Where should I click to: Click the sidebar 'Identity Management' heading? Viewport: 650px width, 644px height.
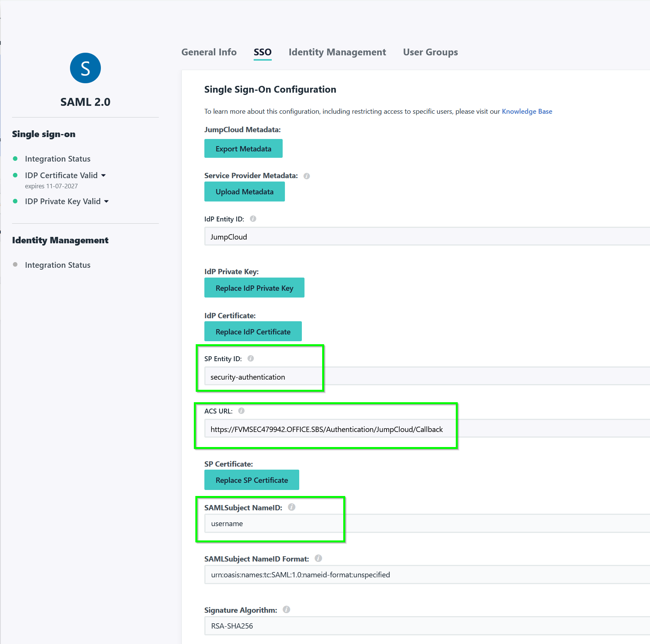60,240
